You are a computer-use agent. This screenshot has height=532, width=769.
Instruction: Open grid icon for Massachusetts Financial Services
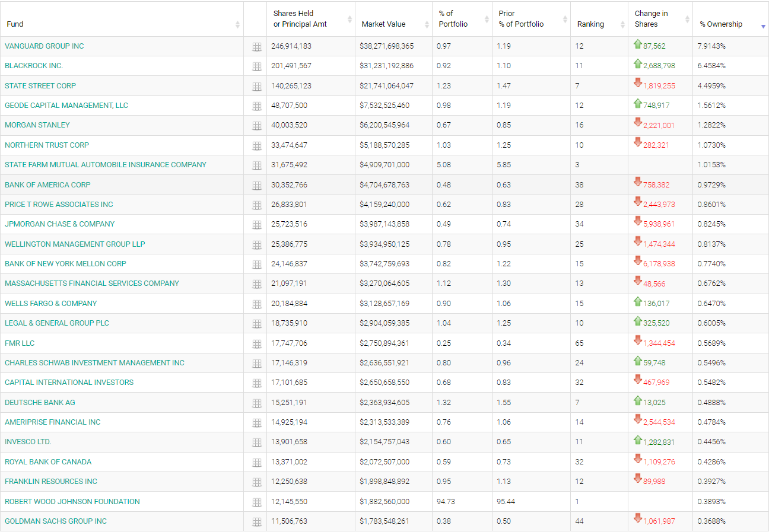point(257,284)
